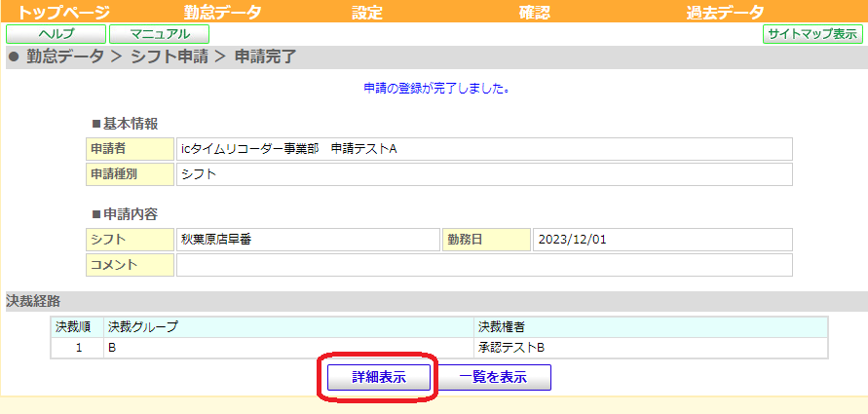Click the 決裁権者 column header

(x=651, y=327)
